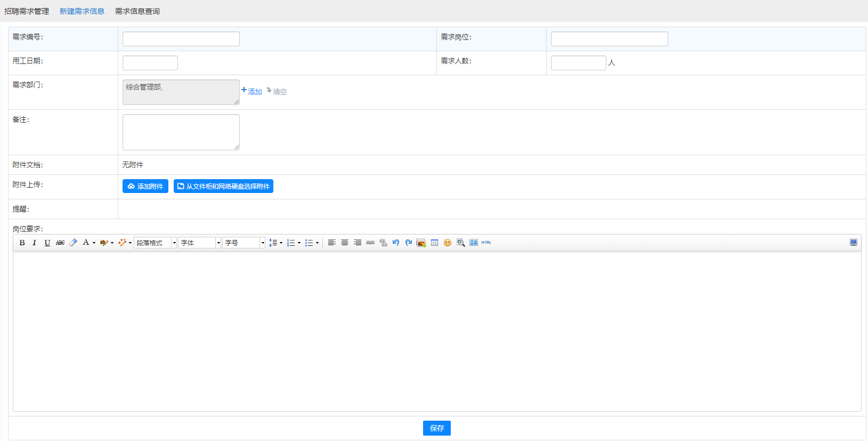Click the eraser clear-format icon
Image resolution: width=868 pixels, height=442 pixels.
[73, 243]
